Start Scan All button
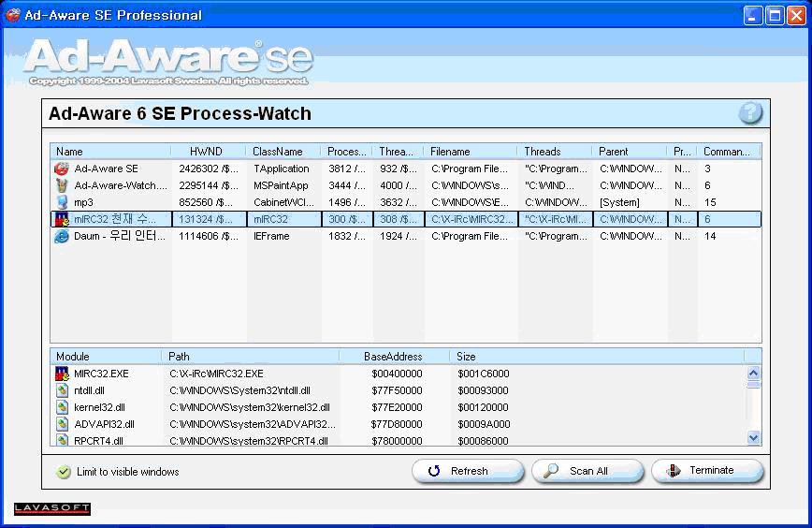The image size is (812, 528). [587, 471]
